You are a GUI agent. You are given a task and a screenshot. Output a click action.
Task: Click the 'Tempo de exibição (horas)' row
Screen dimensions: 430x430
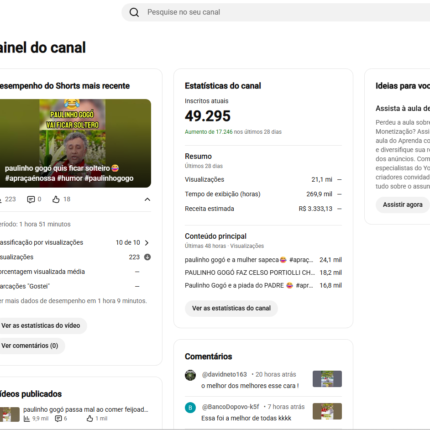pos(263,194)
